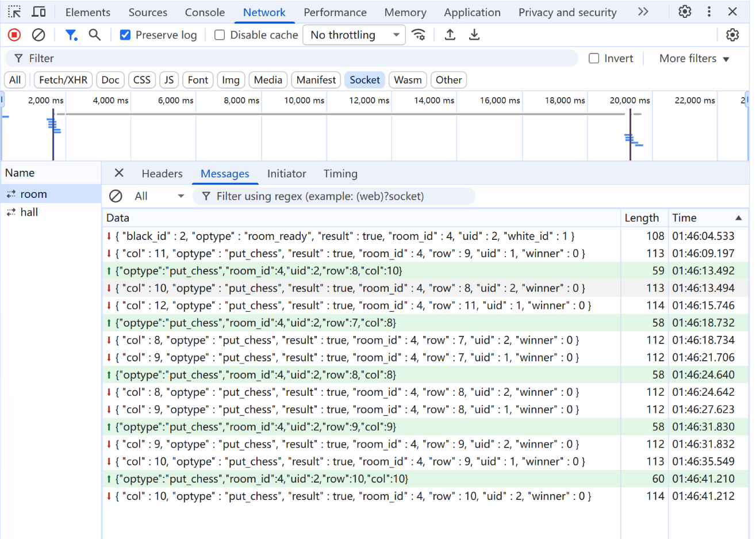
Task: Select sent message with row 9 col 9
Action: tap(425, 427)
